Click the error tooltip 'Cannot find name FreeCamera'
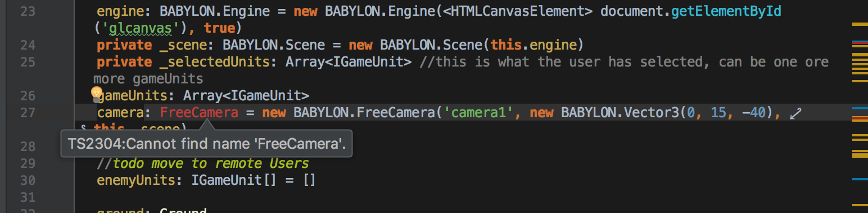Viewport: 868px width, 213px height. [206, 144]
